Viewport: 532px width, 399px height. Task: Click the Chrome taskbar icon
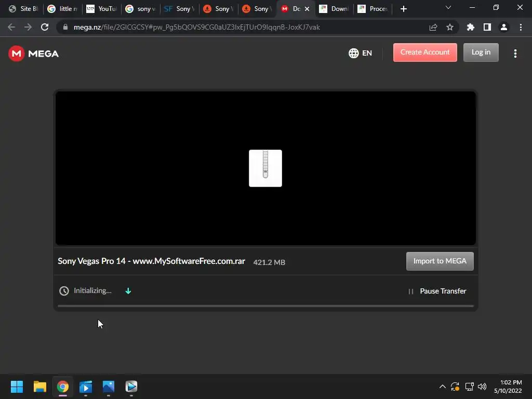pos(63,387)
